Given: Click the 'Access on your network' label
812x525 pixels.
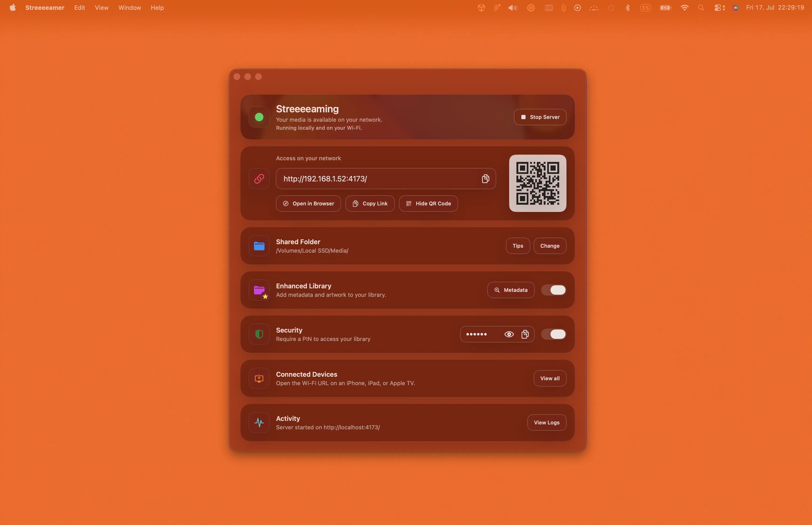Looking at the screenshot, I should [x=308, y=158].
